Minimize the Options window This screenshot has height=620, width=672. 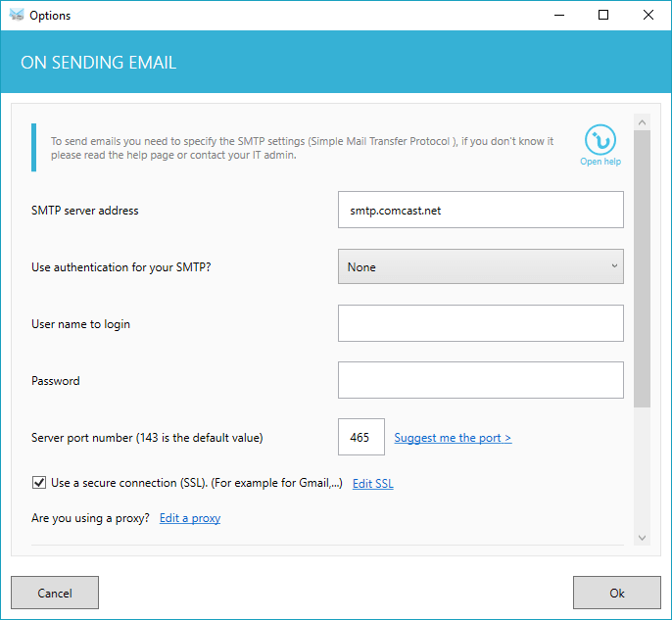click(x=558, y=15)
